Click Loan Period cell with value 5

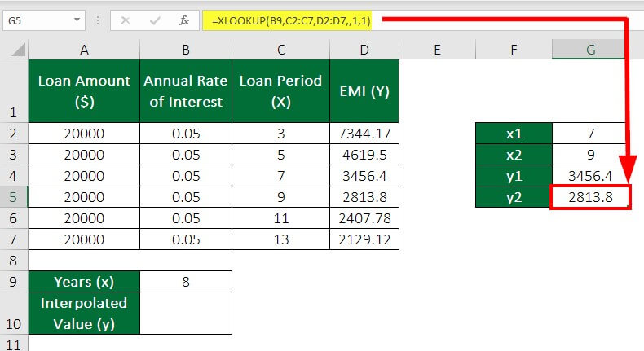281,155
